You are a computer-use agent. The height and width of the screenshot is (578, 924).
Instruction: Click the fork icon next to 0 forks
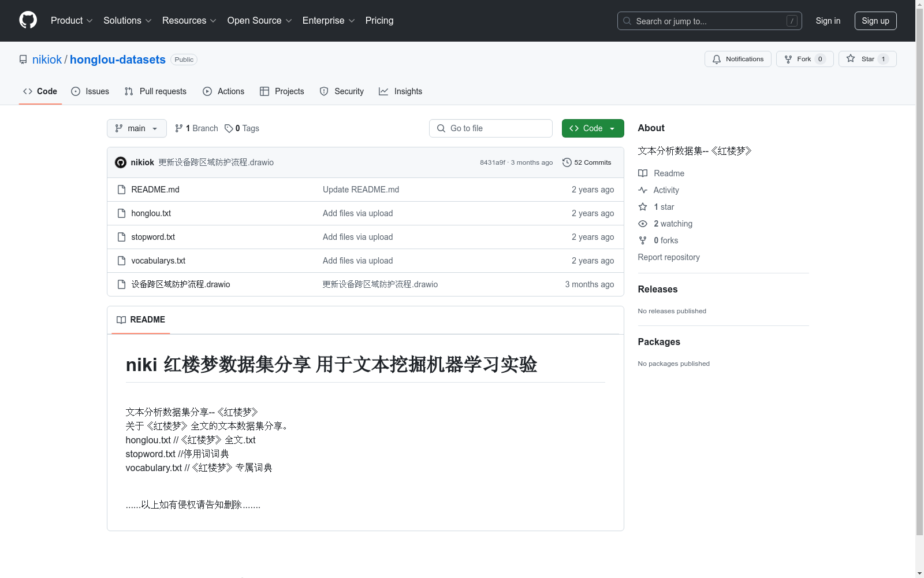(x=643, y=240)
